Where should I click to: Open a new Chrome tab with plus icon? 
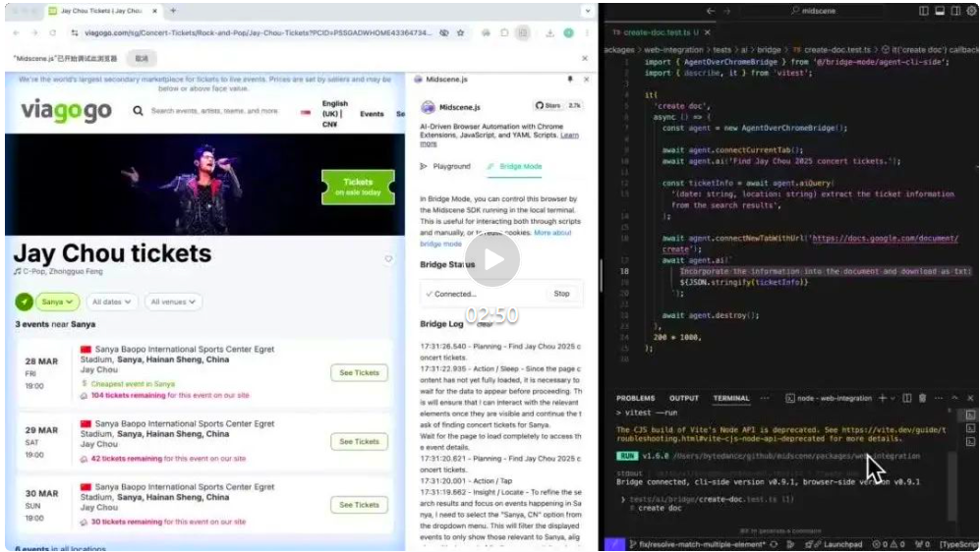[173, 11]
